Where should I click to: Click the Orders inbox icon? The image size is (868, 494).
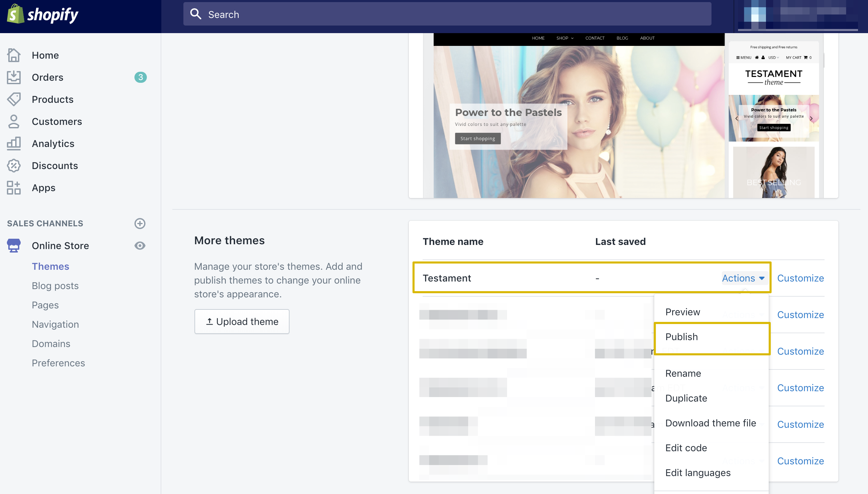click(x=14, y=77)
